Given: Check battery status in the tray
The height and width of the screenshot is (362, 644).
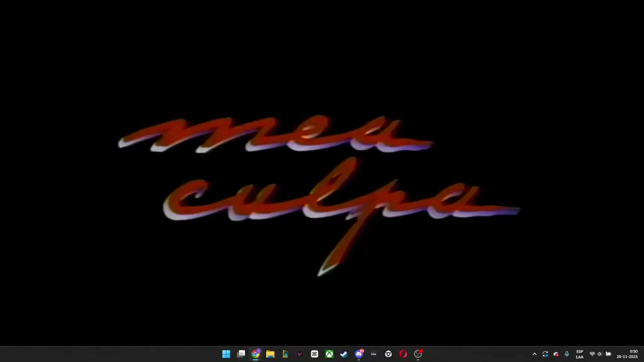Looking at the screenshot, I should [x=608, y=354].
